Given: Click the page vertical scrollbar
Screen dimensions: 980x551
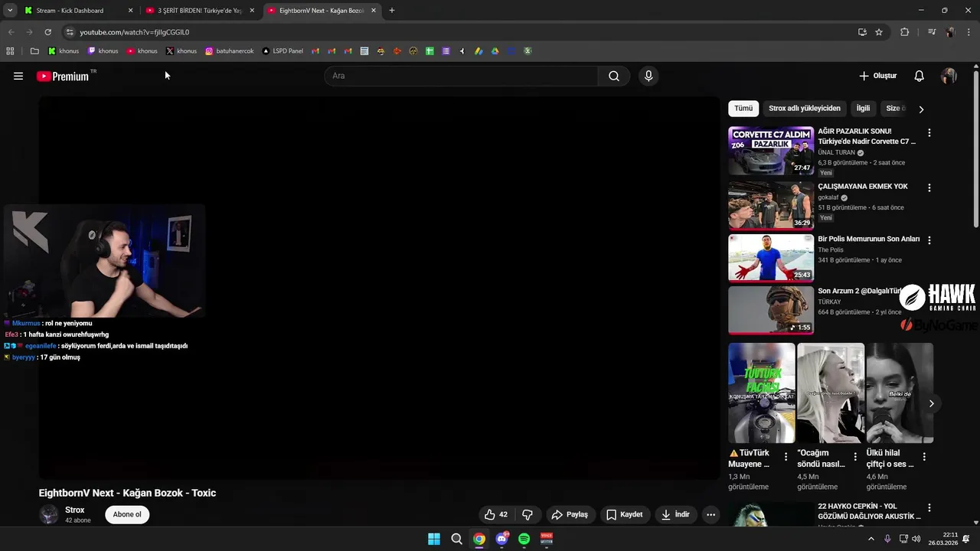Looking at the screenshot, I should click(975, 149).
